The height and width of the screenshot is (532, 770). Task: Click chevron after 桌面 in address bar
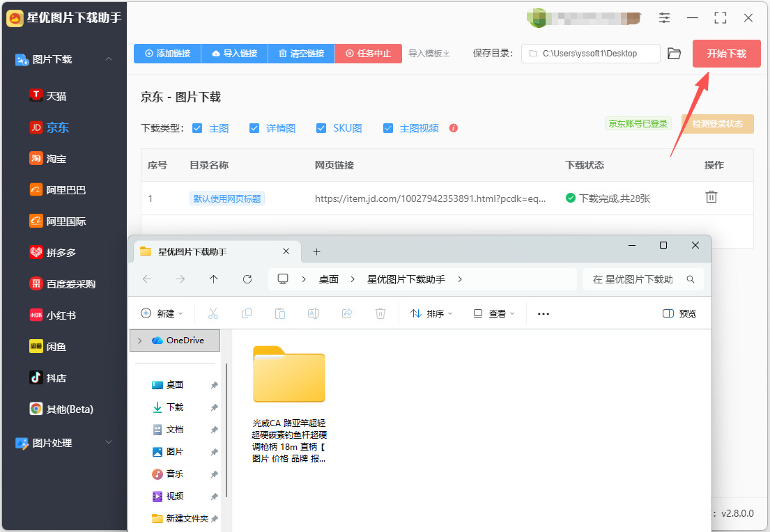(353, 279)
